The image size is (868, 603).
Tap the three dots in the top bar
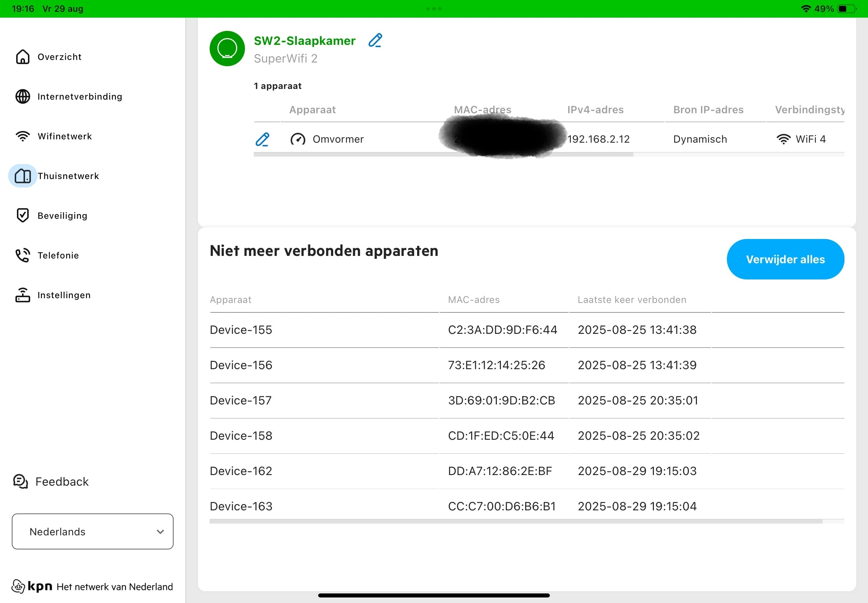(434, 9)
